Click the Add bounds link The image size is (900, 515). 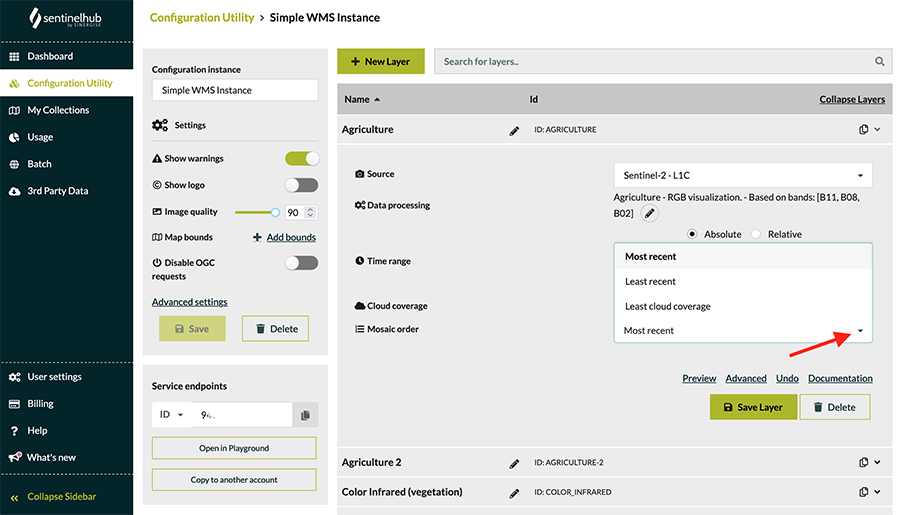(291, 237)
